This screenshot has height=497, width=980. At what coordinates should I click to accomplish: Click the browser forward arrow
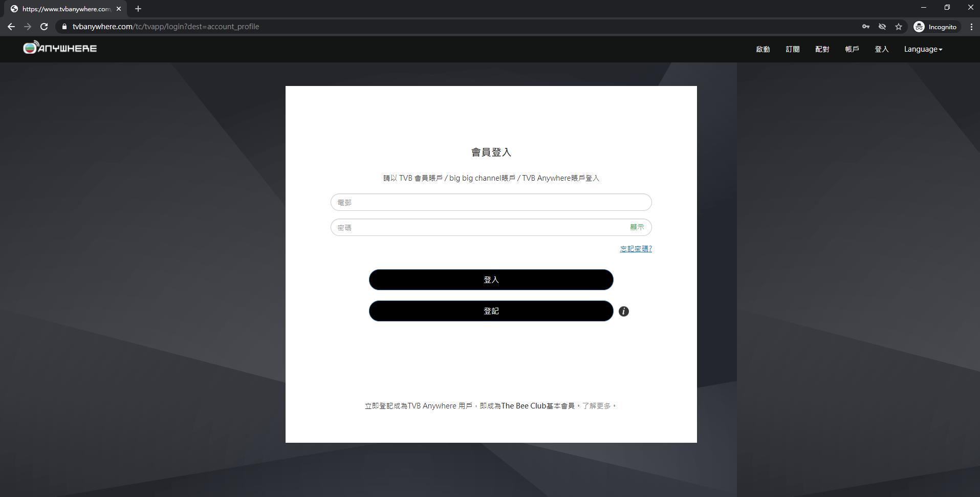(28, 27)
